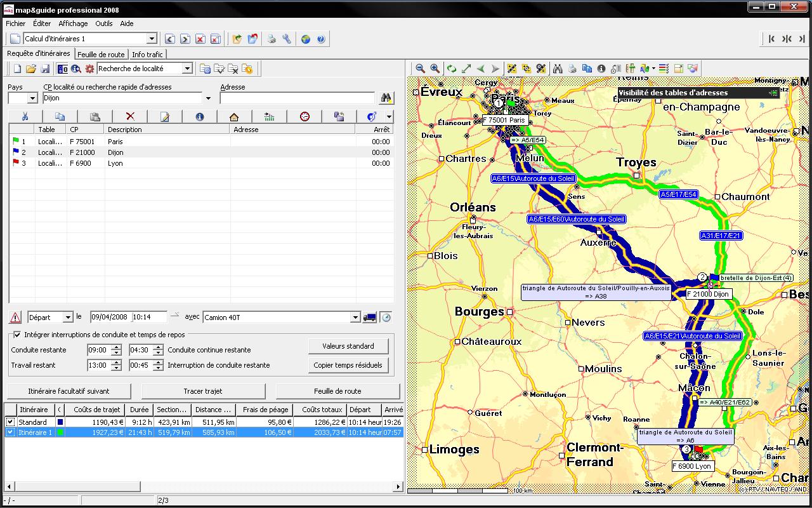
Task: Click the new document icon beside Calcul d'itinéraires
Action: (15, 39)
